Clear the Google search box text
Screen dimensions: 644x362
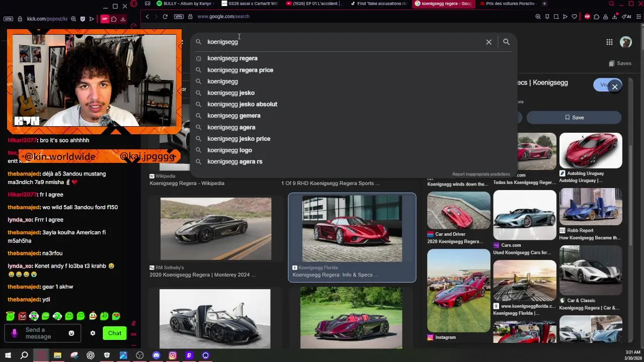[x=489, y=42]
